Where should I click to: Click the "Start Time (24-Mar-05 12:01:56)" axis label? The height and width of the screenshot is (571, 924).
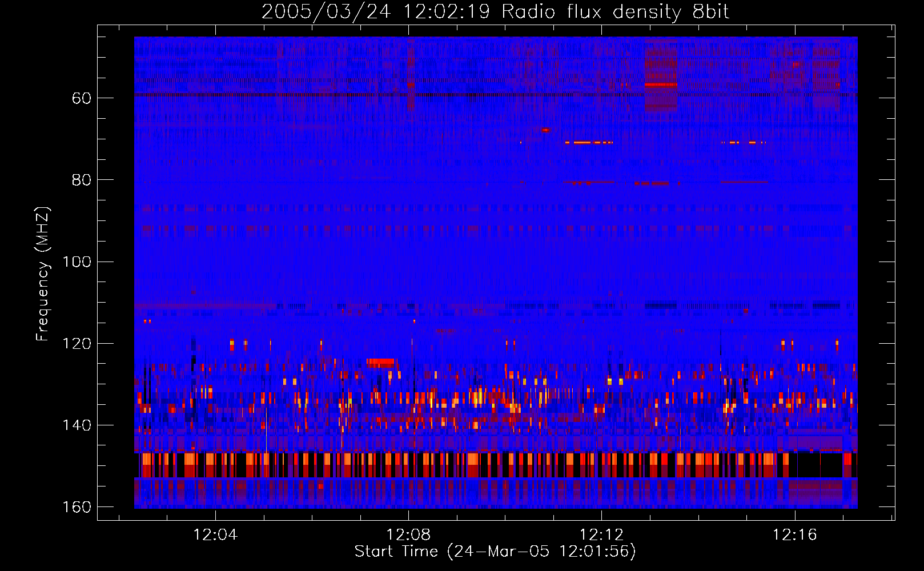tap(495, 552)
